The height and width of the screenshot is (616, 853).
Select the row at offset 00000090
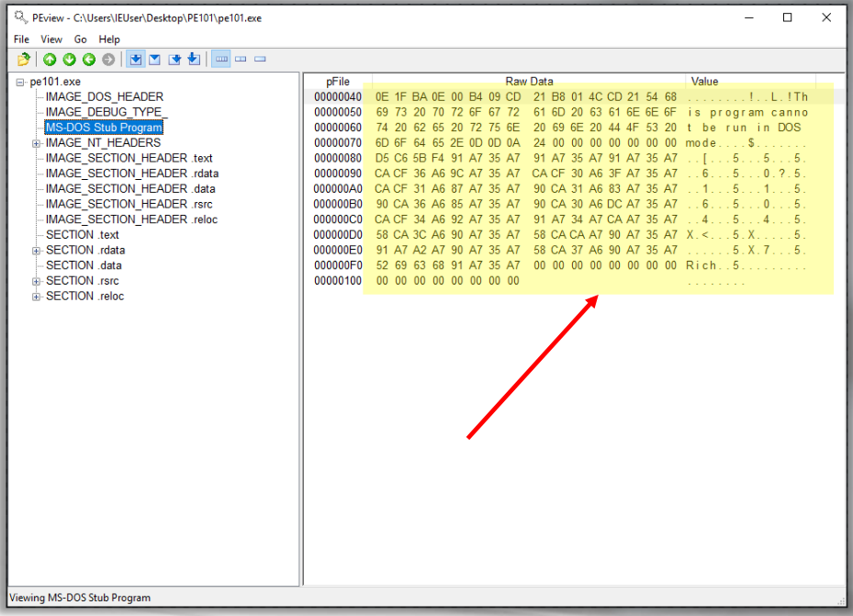click(574, 174)
